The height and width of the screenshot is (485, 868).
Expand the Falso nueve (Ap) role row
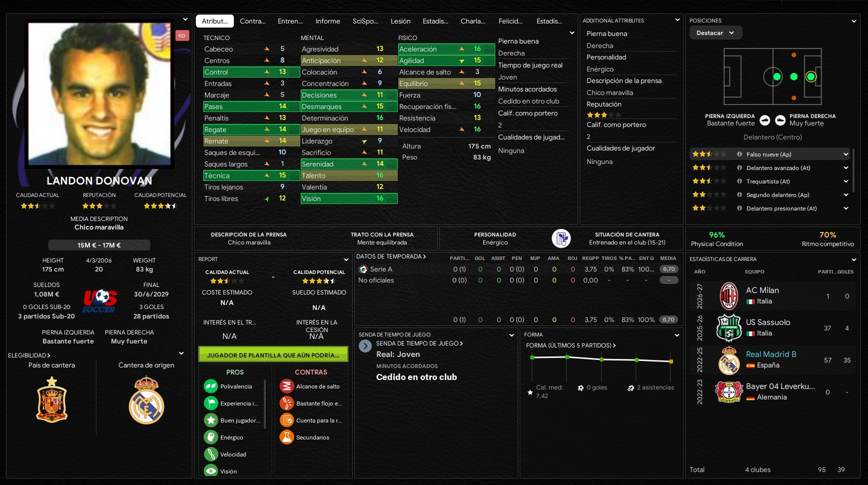click(x=846, y=154)
